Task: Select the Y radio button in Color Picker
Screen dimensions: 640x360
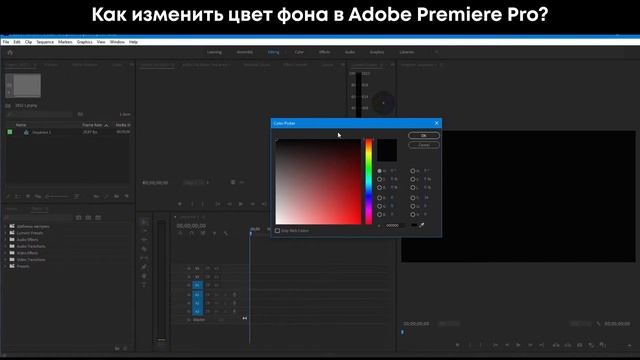Action: [413, 198]
